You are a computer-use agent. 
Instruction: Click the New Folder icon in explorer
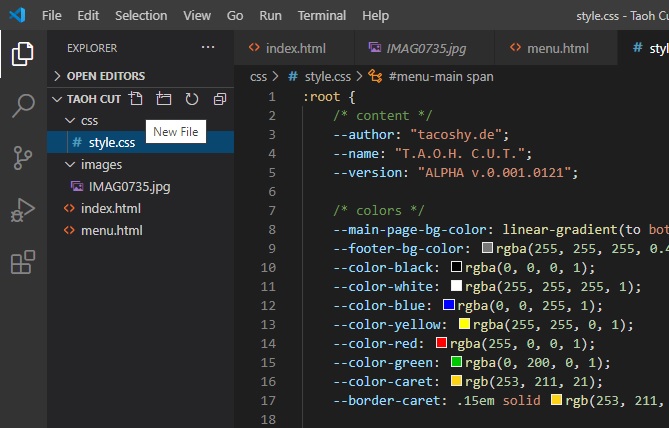(x=164, y=99)
